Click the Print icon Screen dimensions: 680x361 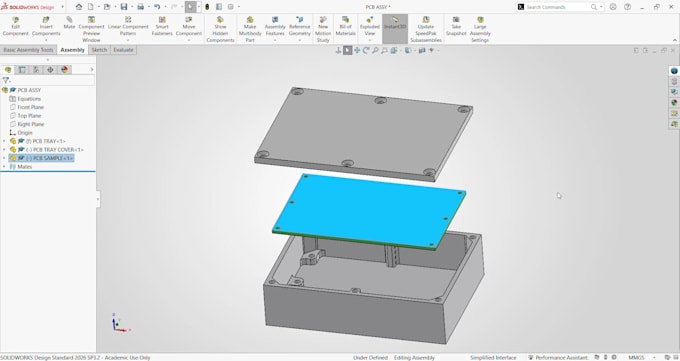[141, 7]
